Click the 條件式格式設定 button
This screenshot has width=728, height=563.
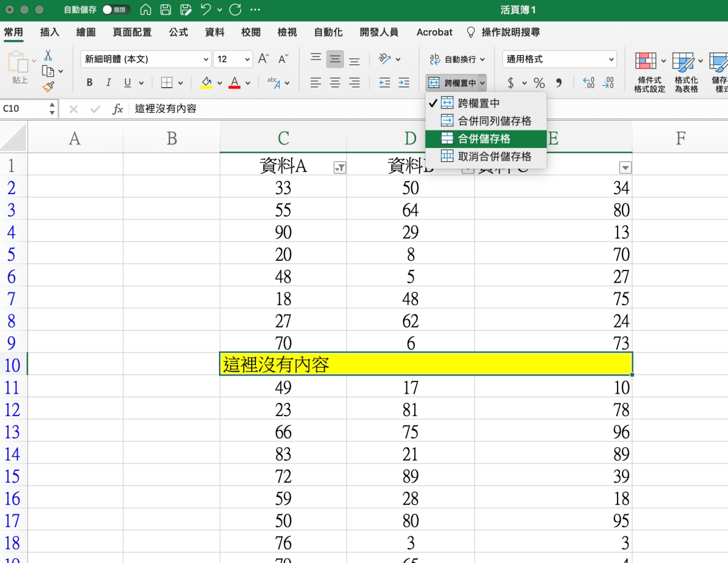(x=649, y=73)
